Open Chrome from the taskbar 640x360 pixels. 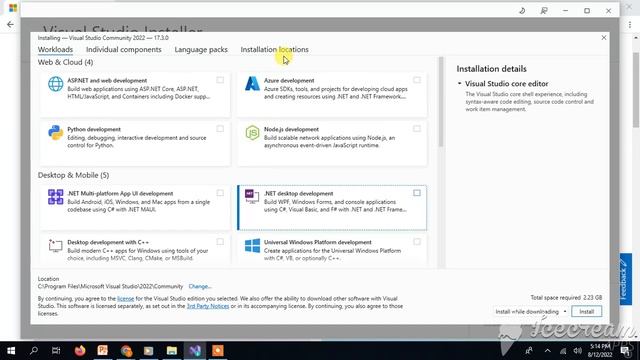click(x=126, y=351)
